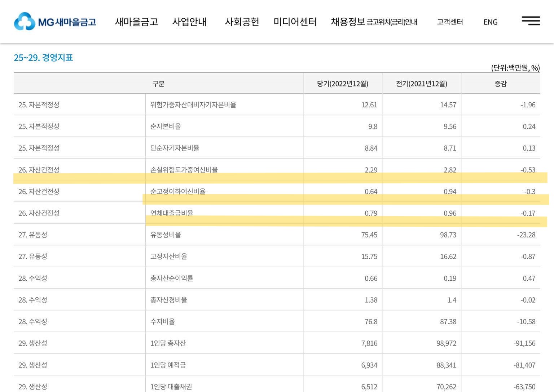Click the 전기(2021년12월) column header
The image size is (554, 392).
422,84
